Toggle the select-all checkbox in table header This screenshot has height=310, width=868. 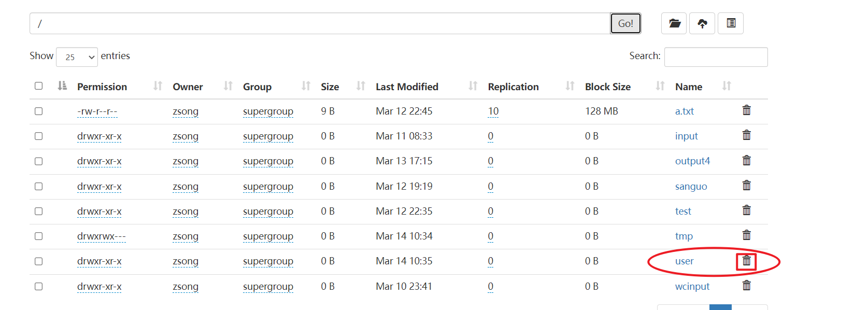(39, 86)
